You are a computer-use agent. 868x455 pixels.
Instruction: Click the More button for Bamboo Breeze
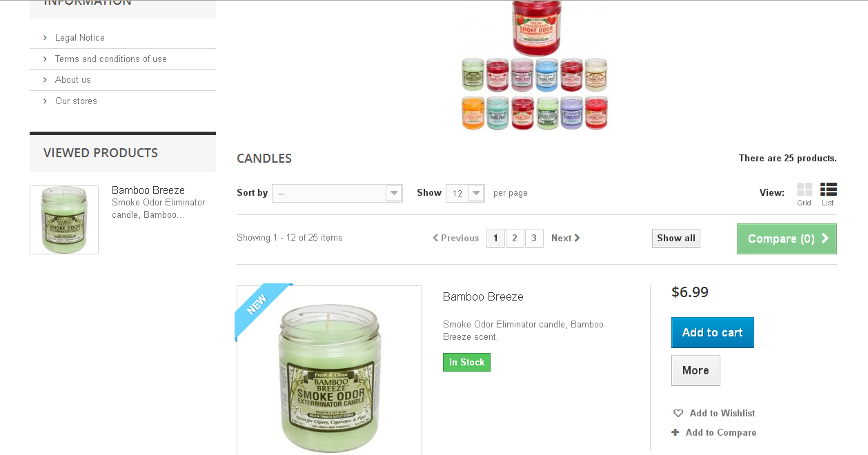coord(696,370)
